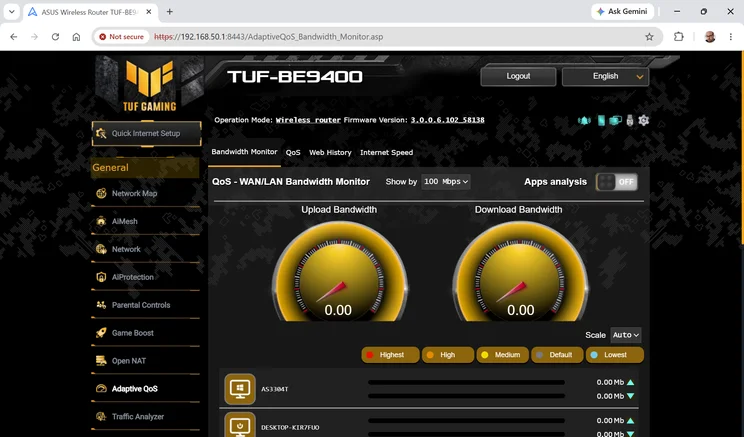Click the Not secure site info chip
This screenshot has height=437, width=744.
[x=121, y=37]
